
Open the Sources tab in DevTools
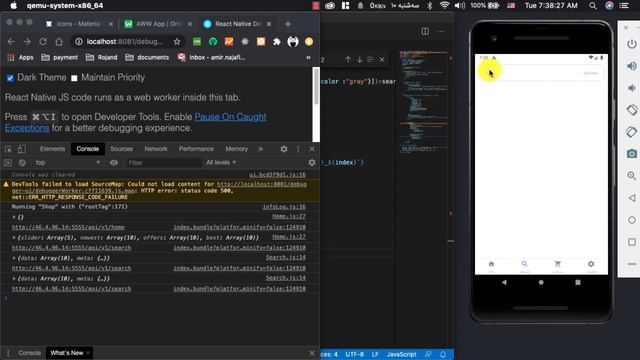(122, 149)
